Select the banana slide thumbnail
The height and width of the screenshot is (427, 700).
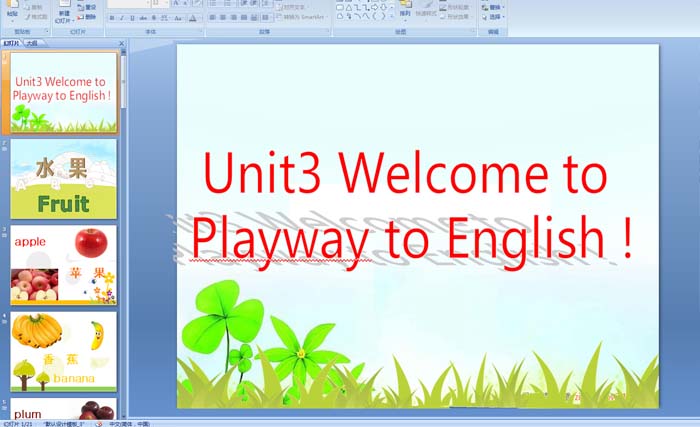(x=63, y=352)
